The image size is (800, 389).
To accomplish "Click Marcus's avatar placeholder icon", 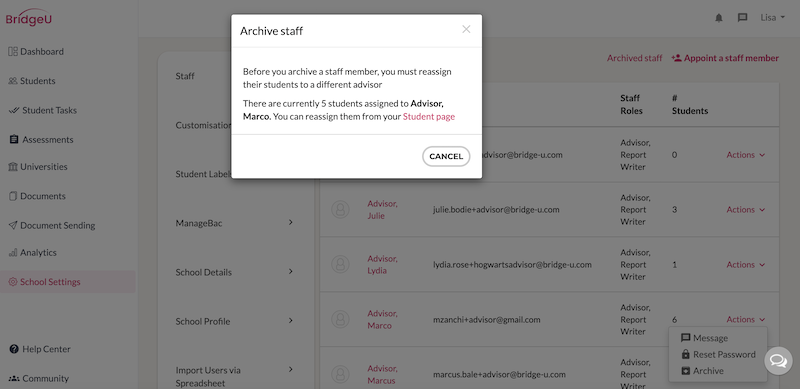I will pos(340,374).
